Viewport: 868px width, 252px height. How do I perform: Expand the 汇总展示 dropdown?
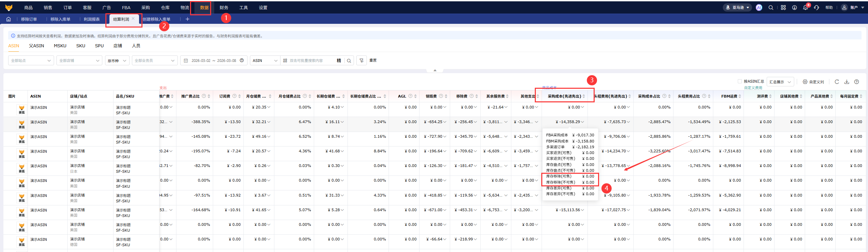coord(780,82)
